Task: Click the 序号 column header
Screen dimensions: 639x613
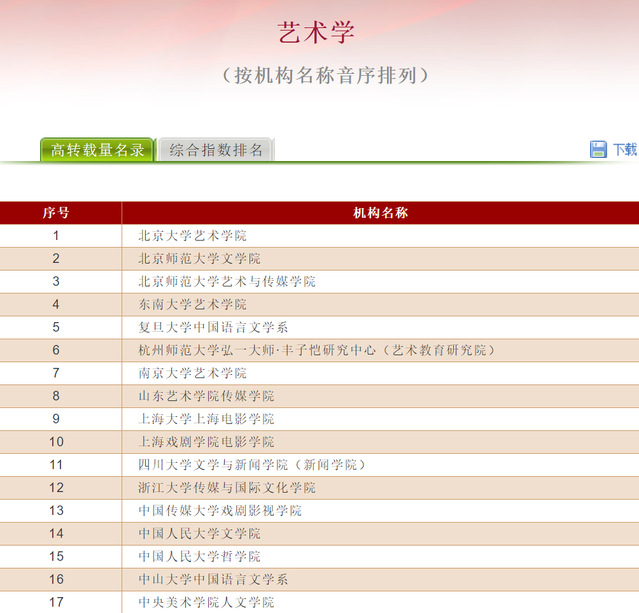Action: [56, 213]
